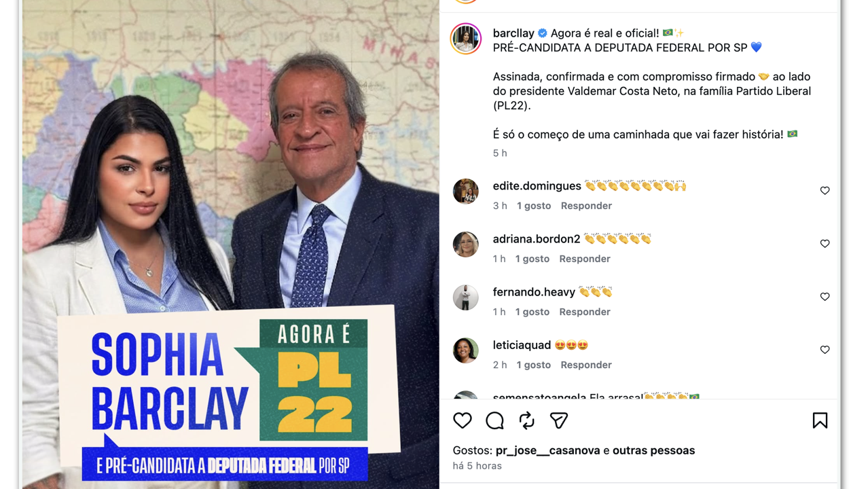Image resolution: width=868 pixels, height=489 pixels.
Task: Reply to edite.domingues' comment
Action: [586, 206]
